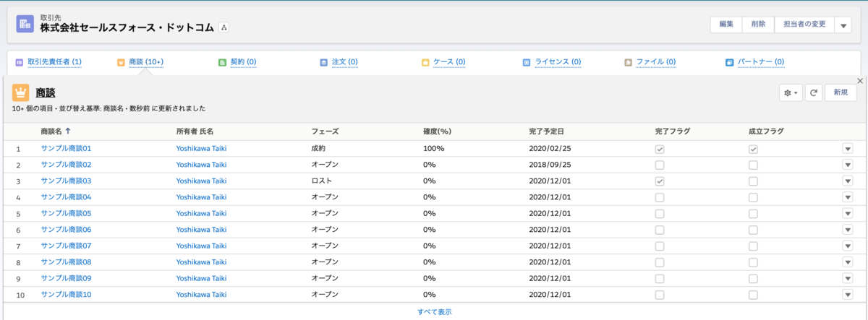The width and height of the screenshot is (868, 320).
Task: Toggle 完了フラグ checkbox for サンプル商談05
Action: [x=659, y=214]
